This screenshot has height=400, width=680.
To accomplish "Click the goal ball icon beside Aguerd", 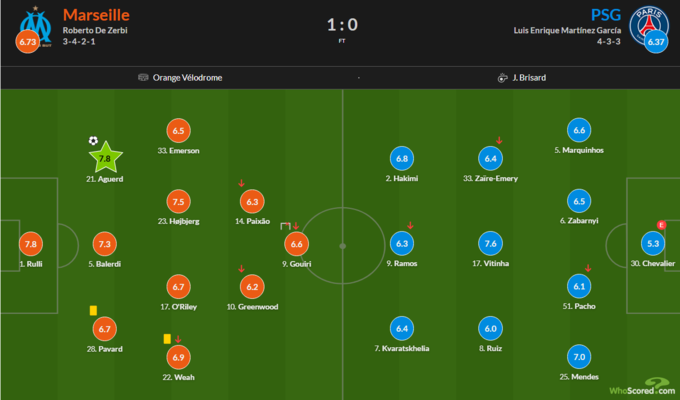I will (x=93, y=141).
